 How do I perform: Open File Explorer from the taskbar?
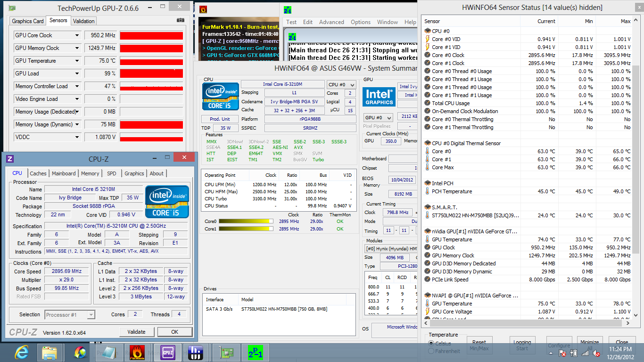point(50,352)
